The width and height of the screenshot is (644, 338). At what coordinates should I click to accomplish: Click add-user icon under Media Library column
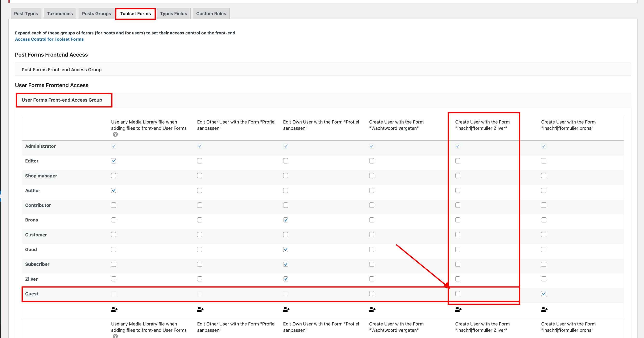click(114, 310)
